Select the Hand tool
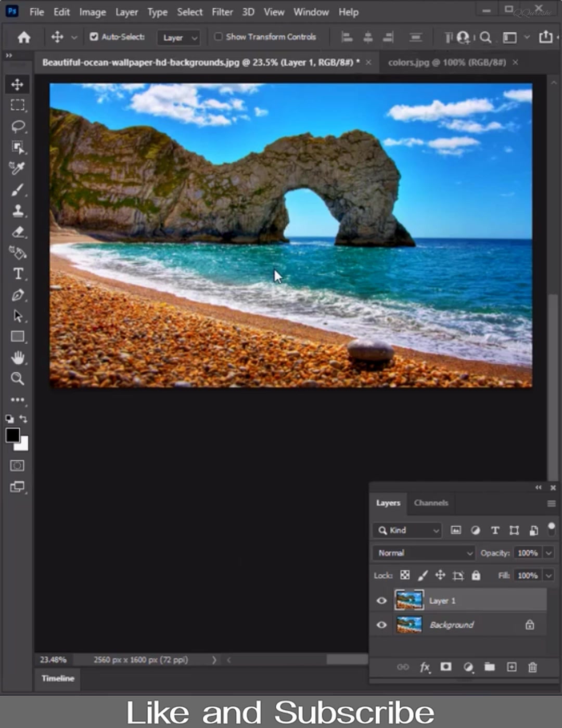 pyautogui.click(x=18, y=358)
